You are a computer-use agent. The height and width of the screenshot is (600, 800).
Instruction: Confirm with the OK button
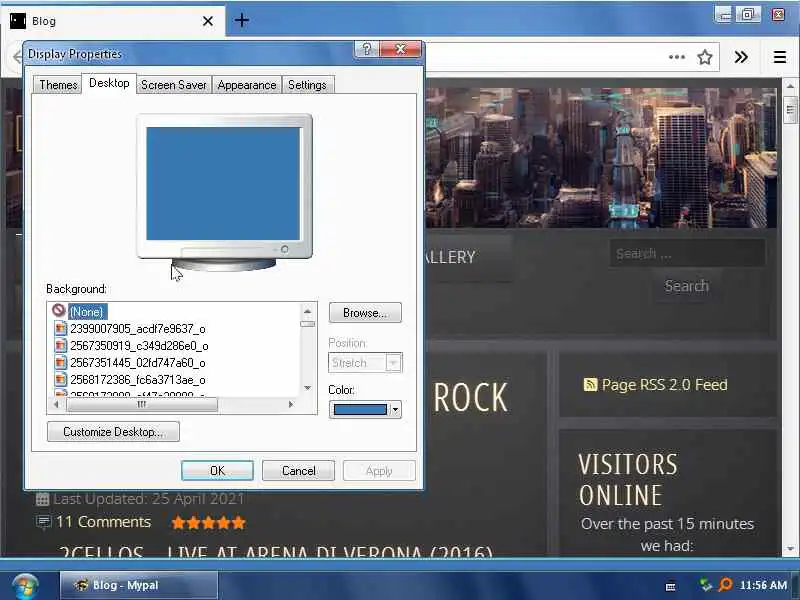point(217,470)
